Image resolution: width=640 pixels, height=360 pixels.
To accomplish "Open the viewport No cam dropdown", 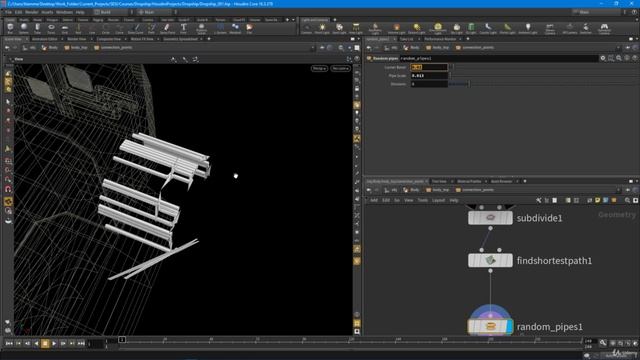I will 340,69.
